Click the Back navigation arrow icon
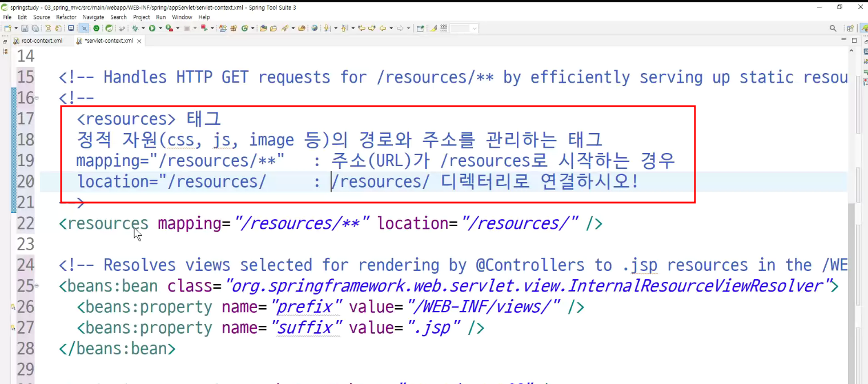 click(x=383, y=28)
